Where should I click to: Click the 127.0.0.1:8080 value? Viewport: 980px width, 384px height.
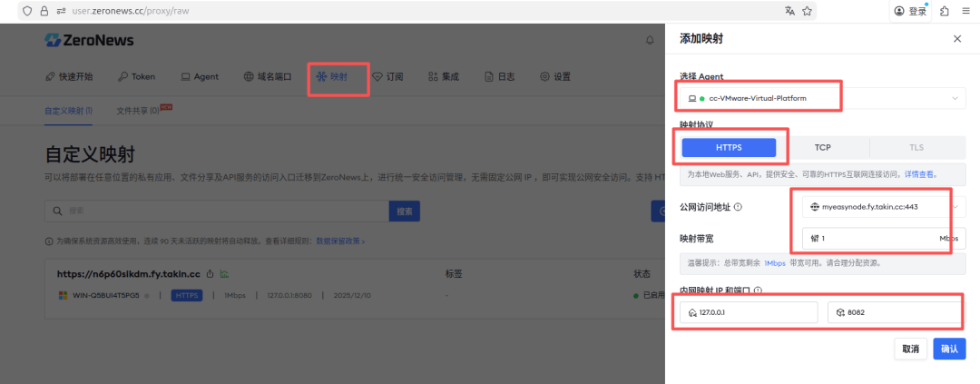coord(289,295)
